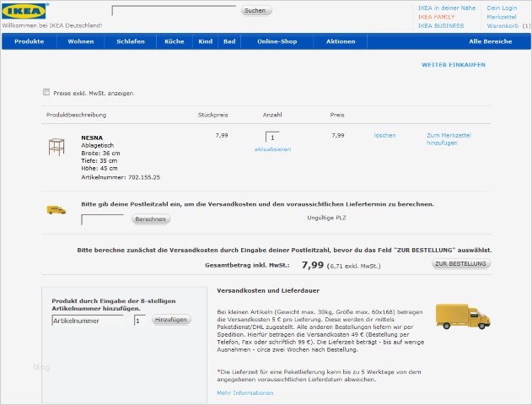
Task: Click the 'Ungültige PLZ' message
Action: pos(326,218)
